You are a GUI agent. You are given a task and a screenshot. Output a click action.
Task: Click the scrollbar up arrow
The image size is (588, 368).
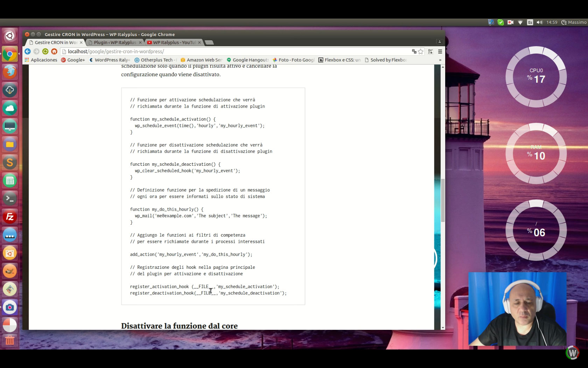tap(443, 67)
